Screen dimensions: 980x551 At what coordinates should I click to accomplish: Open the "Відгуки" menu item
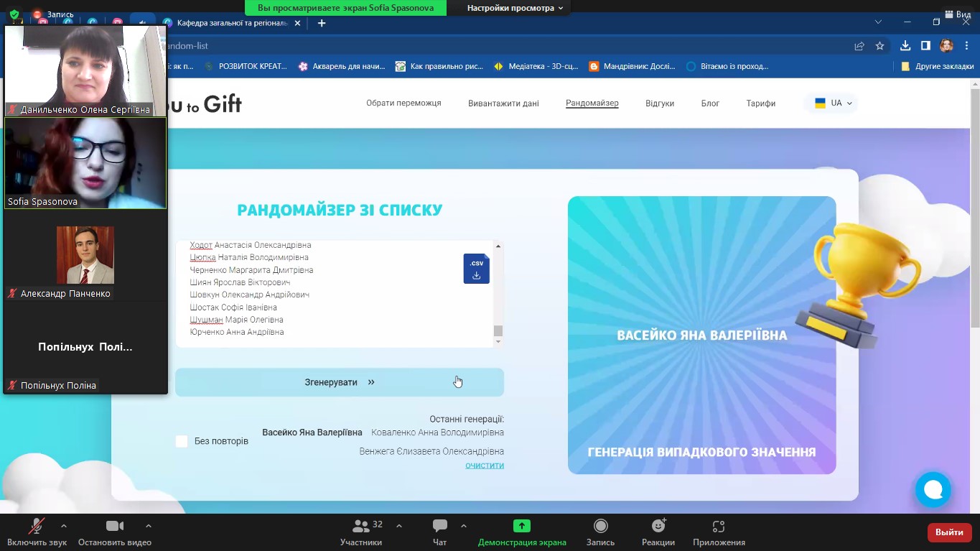click(659, 103)
